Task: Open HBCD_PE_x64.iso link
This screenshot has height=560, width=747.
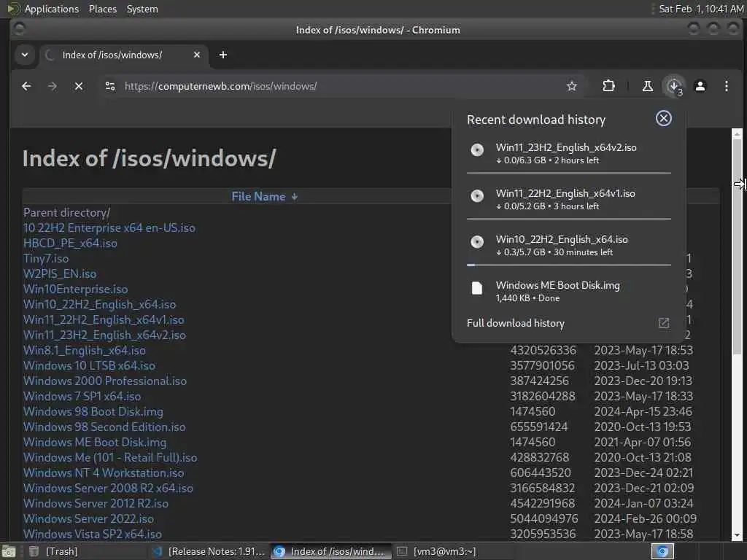Action: pos(70,243)
